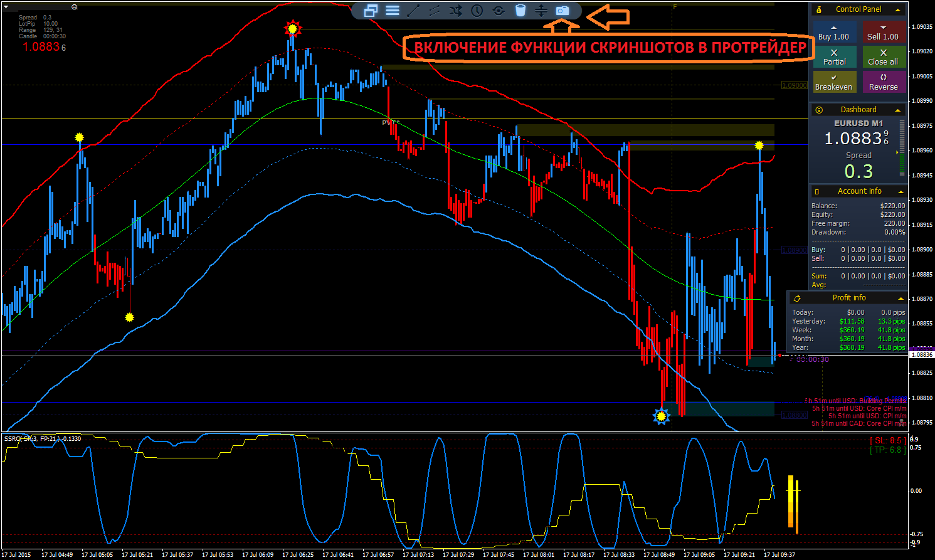Click the Partial close button

(834, 57)
